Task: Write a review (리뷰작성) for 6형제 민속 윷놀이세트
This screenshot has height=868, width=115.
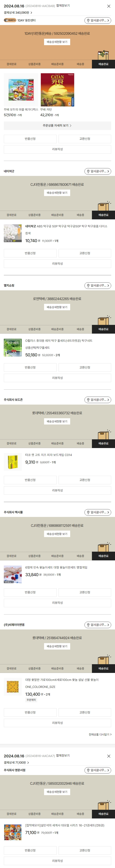Action: 57,603
